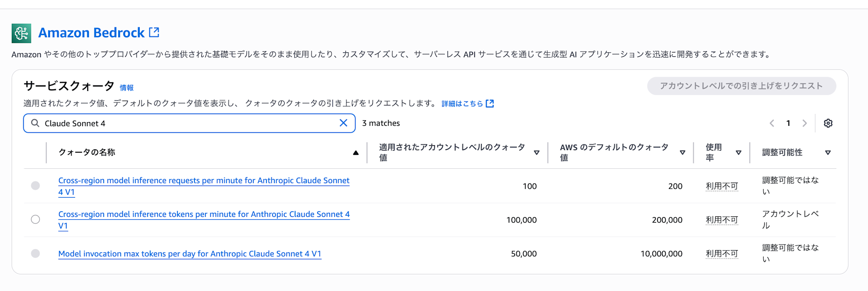Screen dimensions: 868x291
Task: Sort by 適用されたアカウントレベルのクォータ値 column arrow
Action: tap(537, 153)
